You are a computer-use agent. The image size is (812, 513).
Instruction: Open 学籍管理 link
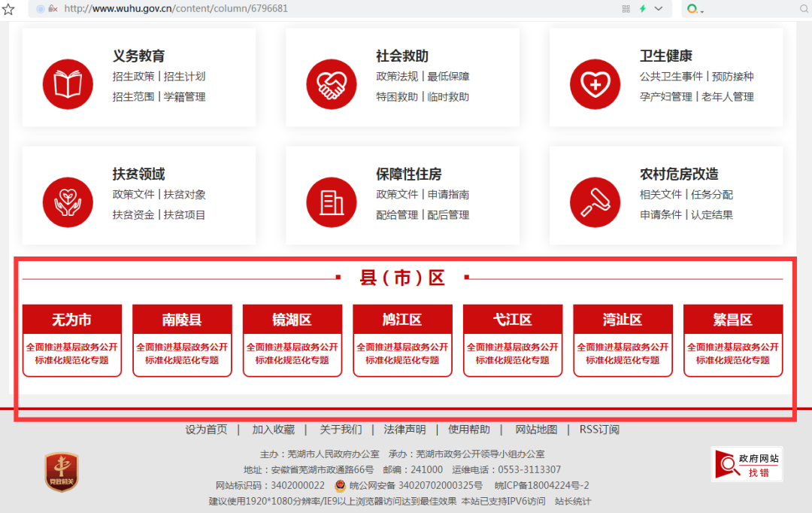click(184, 97)
